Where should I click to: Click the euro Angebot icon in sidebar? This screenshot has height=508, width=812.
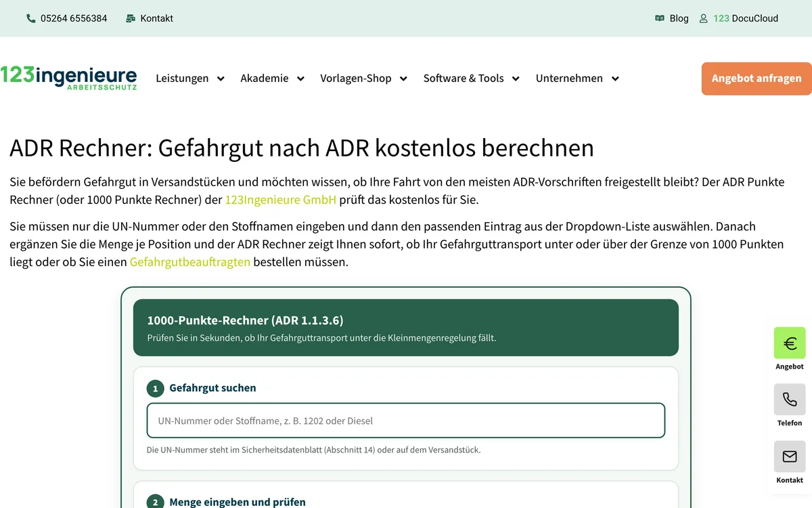click(x=790, y=343)
